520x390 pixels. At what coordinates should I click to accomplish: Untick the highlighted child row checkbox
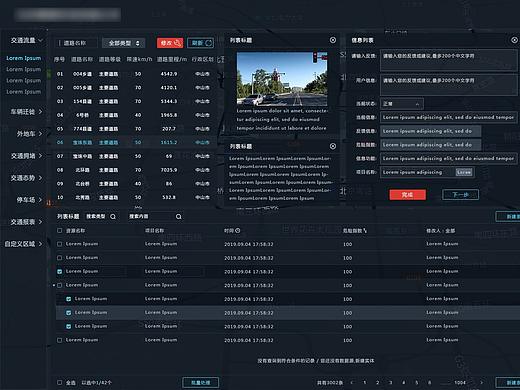coord(69,313)
